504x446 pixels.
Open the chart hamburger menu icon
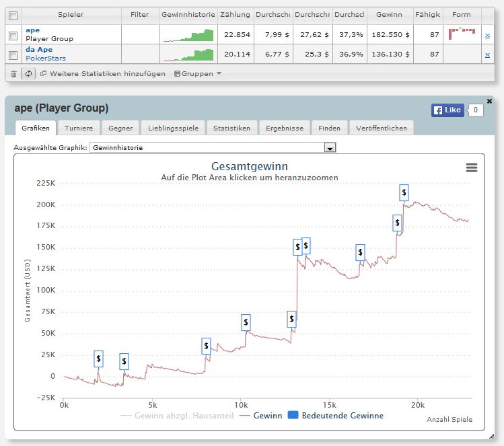pos(472,168)
